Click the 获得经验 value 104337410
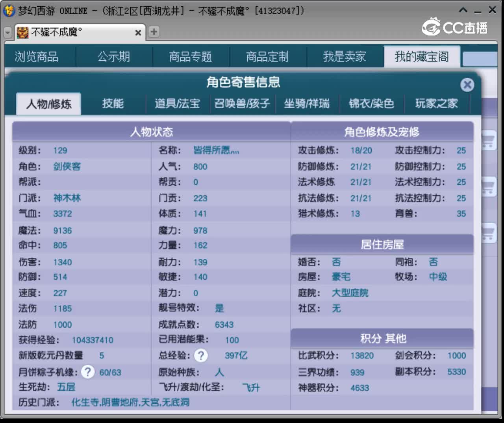The height and width of the screenshot is (423, 504). pos(93,340)
